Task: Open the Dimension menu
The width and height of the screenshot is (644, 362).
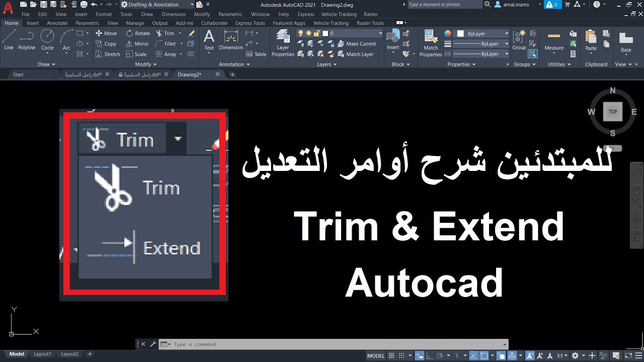Action: point(173,14)
